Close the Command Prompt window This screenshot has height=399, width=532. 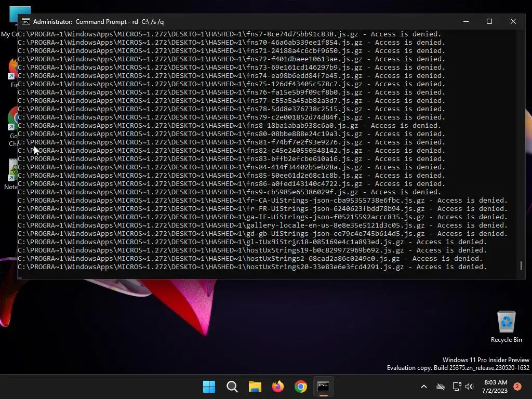click(x=513, y=21)
